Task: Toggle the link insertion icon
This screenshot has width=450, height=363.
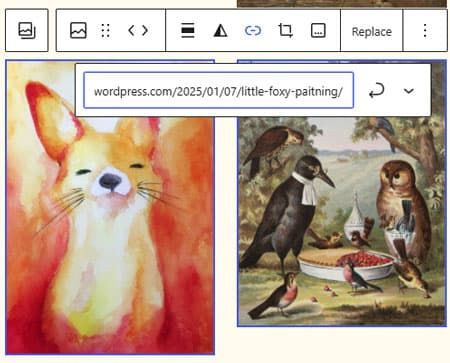Action: (x=253, y=30)
